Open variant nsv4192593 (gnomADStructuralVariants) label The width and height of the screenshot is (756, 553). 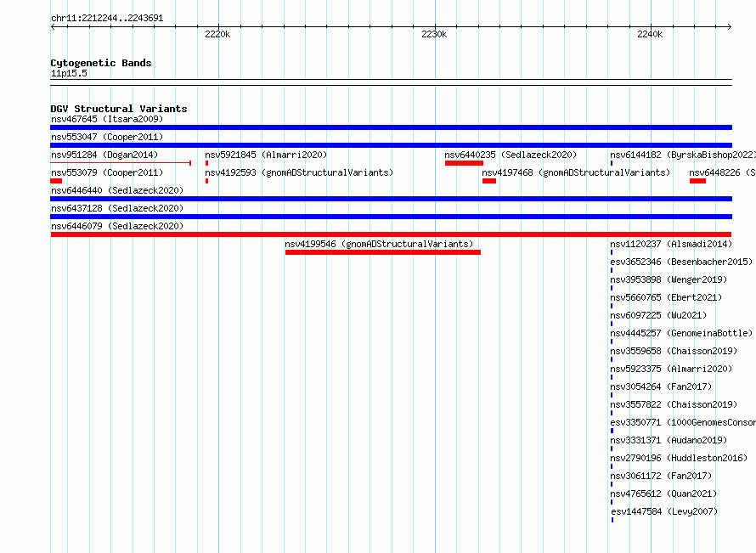click(x=299, y=172)
